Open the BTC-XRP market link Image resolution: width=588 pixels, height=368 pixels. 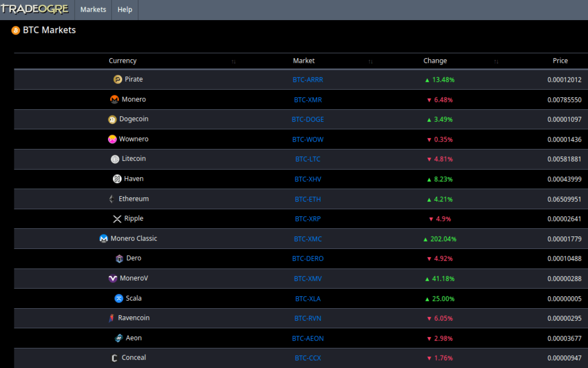click(308, 219)
